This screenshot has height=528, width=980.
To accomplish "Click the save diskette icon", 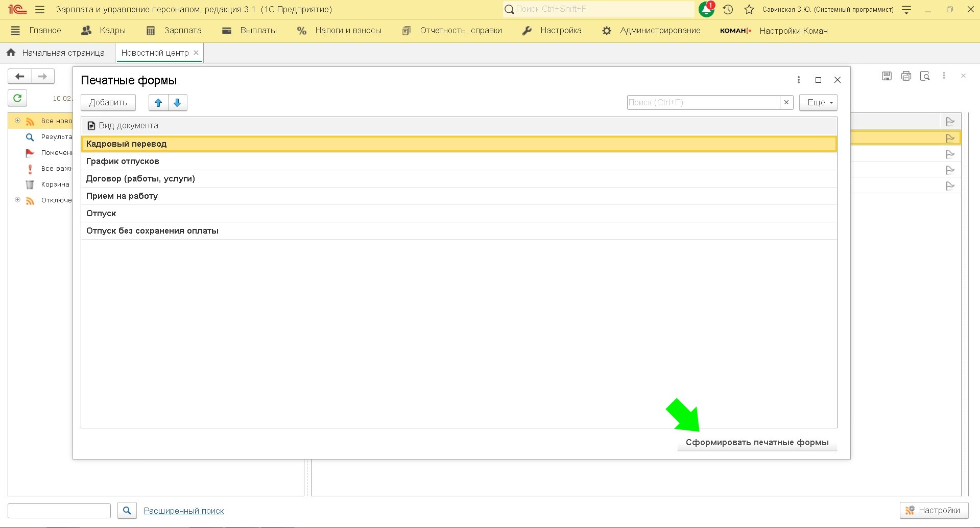I will point(887,76).
